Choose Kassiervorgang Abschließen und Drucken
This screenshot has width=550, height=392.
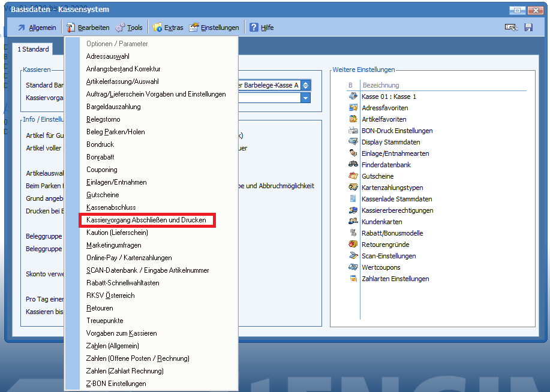(x=146, y=220)
